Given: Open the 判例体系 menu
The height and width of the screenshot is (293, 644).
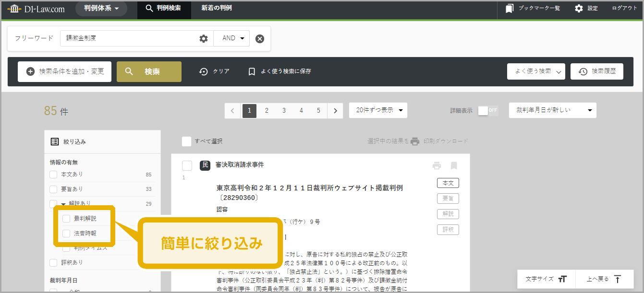Looking at the screenshot, I should click(101, 9).
